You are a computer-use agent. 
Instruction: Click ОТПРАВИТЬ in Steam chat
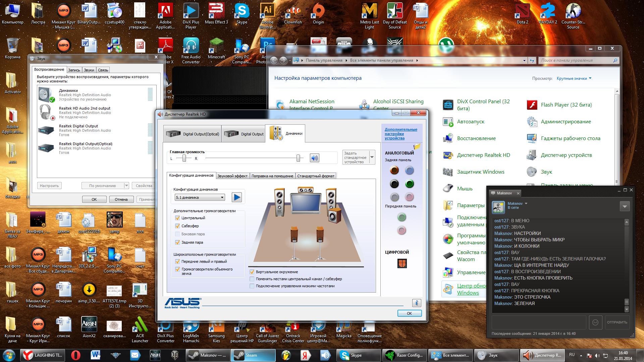coord(617,322)
